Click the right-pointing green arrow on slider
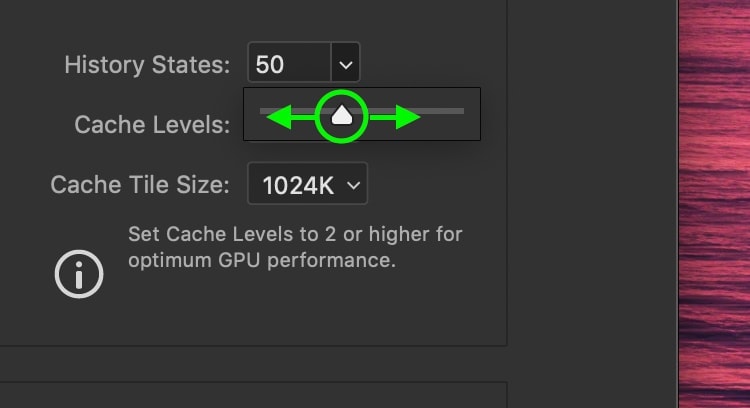 [x=395, y=117]
